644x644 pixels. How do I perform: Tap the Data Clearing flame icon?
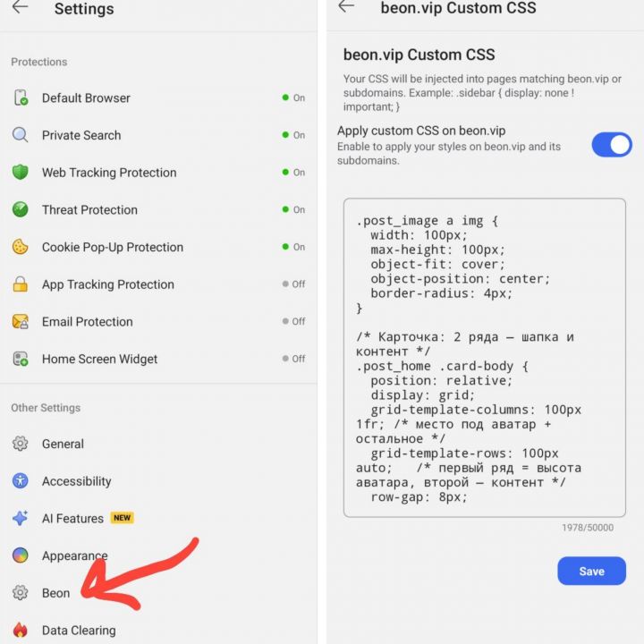[x=20, y=630]
